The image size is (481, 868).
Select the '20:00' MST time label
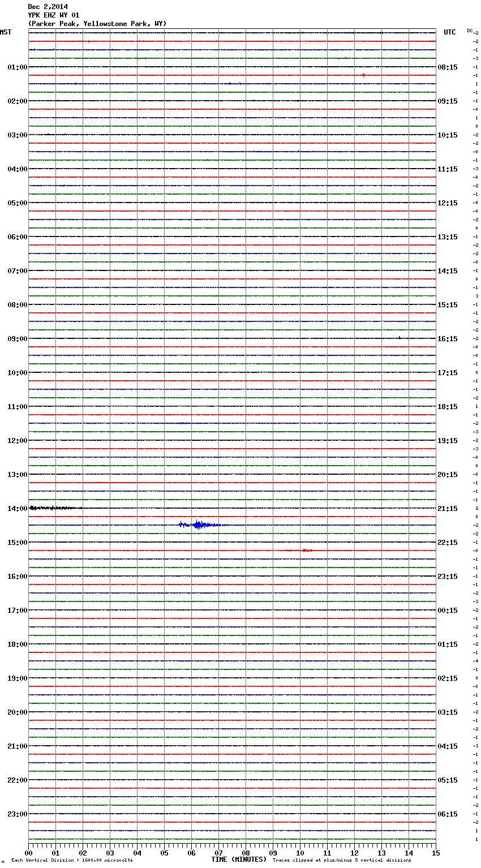tap(18, 712)
